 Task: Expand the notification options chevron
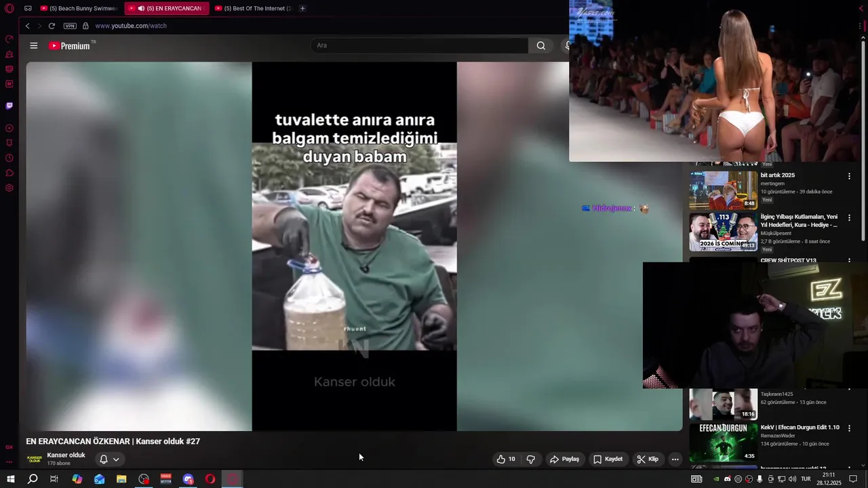(x=116, y=459)
